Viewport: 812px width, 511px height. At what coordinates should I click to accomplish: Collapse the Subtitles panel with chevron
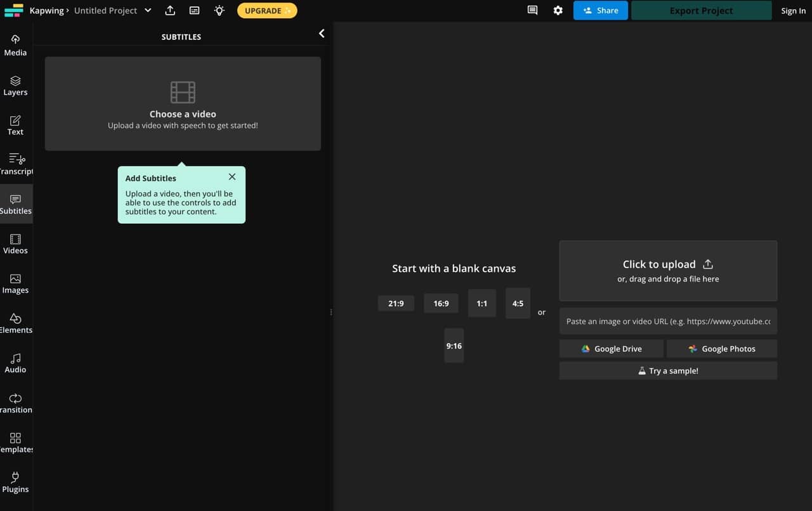click(322, 34)
